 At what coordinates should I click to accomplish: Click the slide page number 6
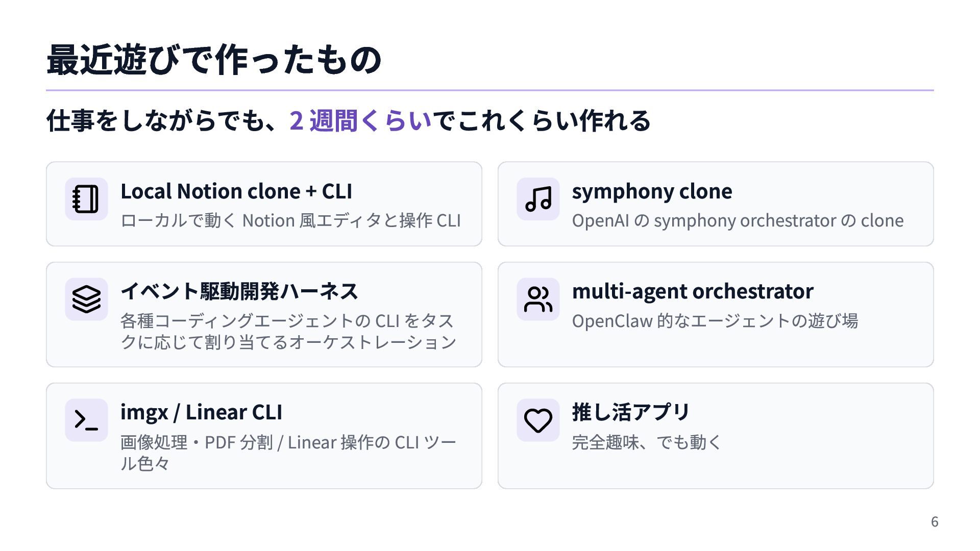(x=935, y=521)
